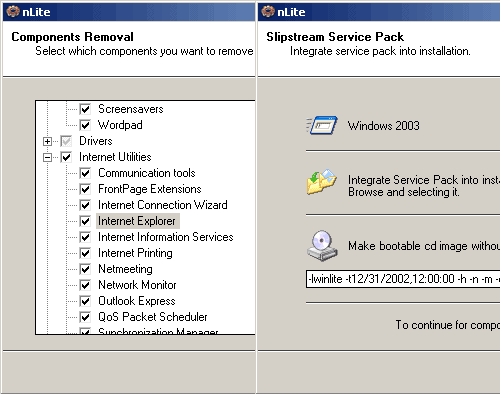Click the Integrate Service Pack browse text

(x=424, y=186)
